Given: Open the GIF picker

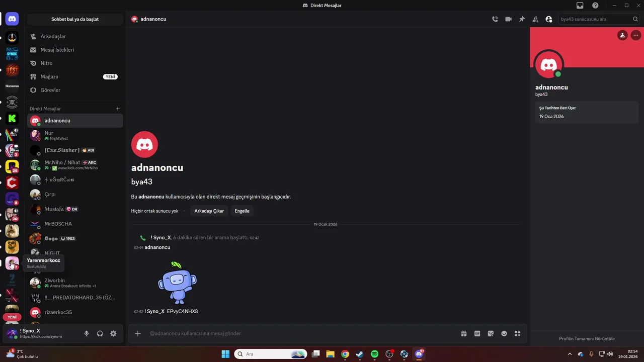Looking at the screenshot, I should click(x=477, y=333).
